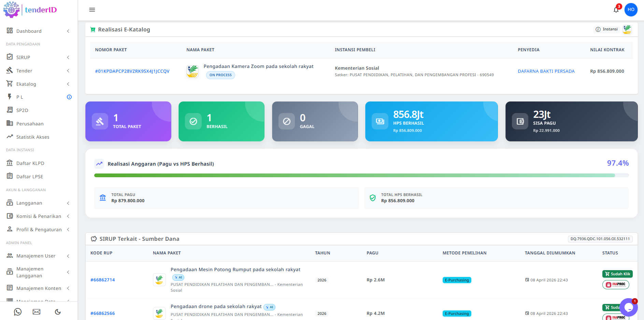Open the notifications bell
The width and height of the screenshot is (644, 320).
point(616,10)
